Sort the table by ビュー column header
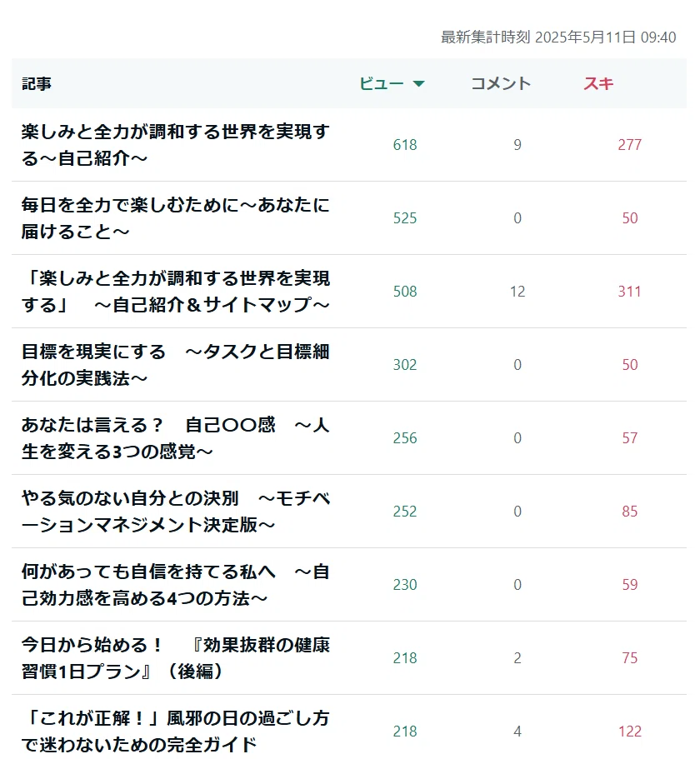Screen dimensions: 700x759 click(x=392, y=84)
